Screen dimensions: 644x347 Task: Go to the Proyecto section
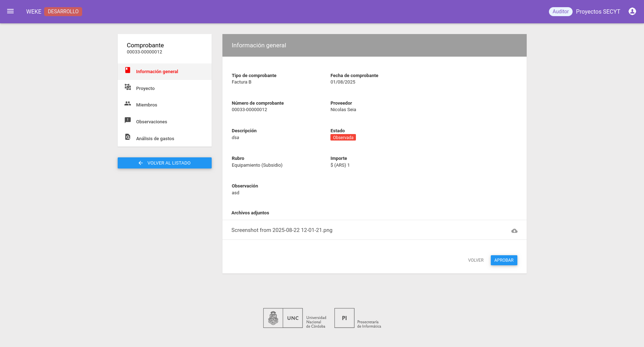tap(145, 89)
